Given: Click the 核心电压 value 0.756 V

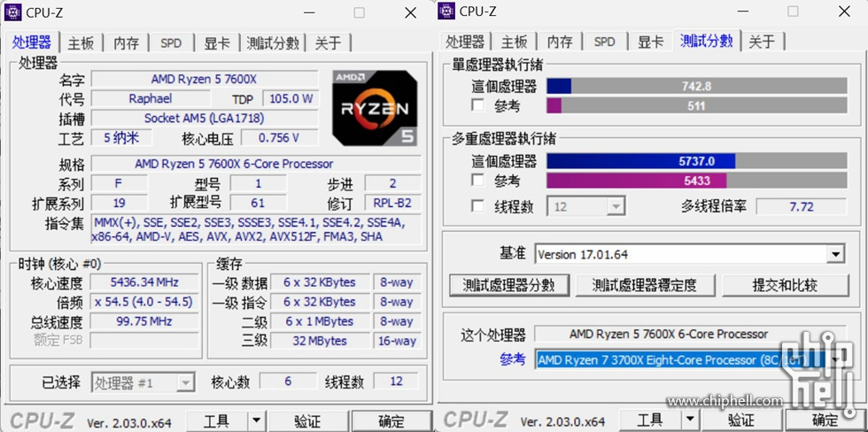Looking at the screenshot, I should pos(279,138).
